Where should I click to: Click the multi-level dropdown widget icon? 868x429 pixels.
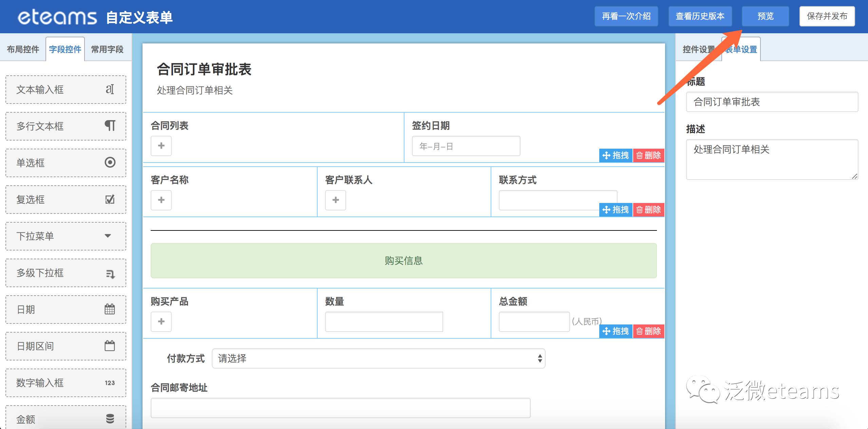[x=110, y=273]
